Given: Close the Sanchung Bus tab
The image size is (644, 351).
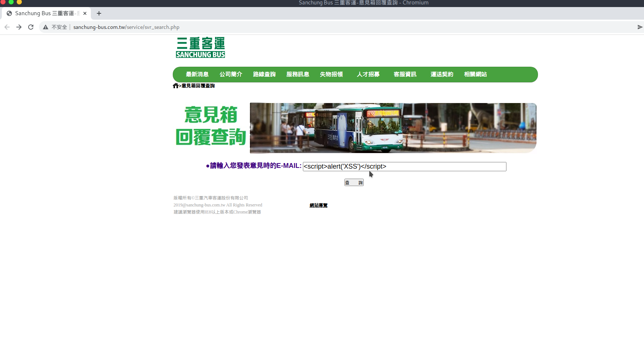Looking at the screenshot, I should (x=85, y=13).
